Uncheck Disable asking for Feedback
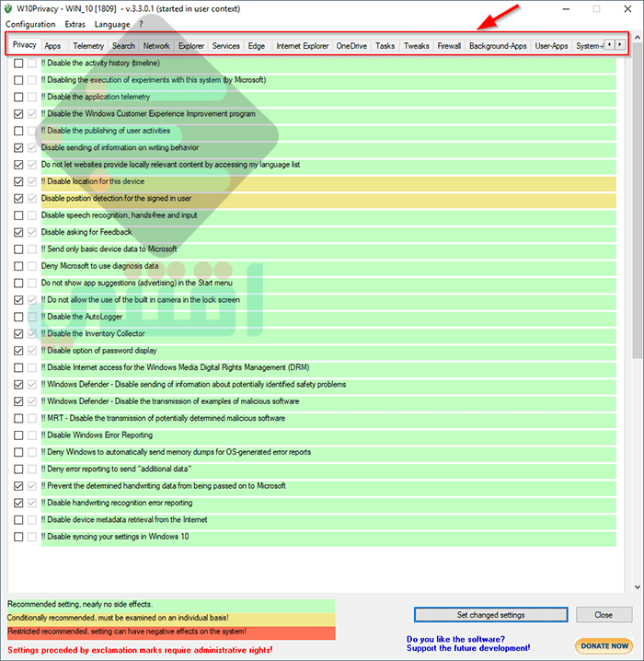 pos(18,232)
